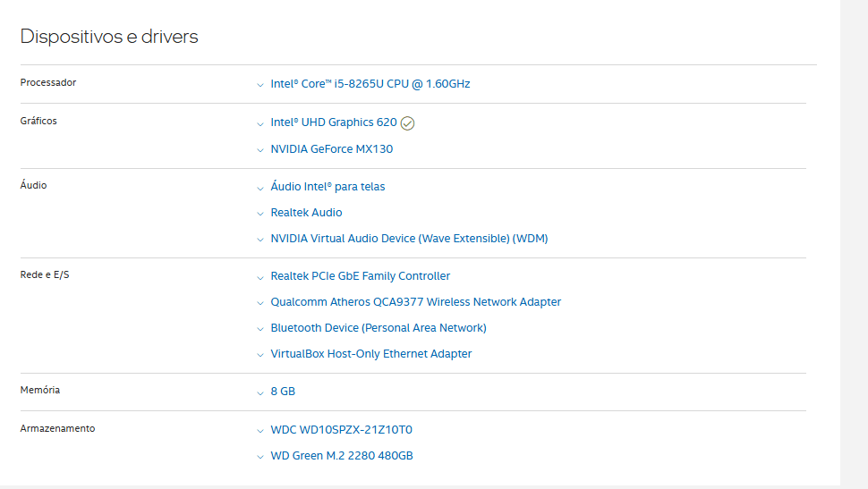Expand chevron beside Áudio Intel para telas

[260, 188]
